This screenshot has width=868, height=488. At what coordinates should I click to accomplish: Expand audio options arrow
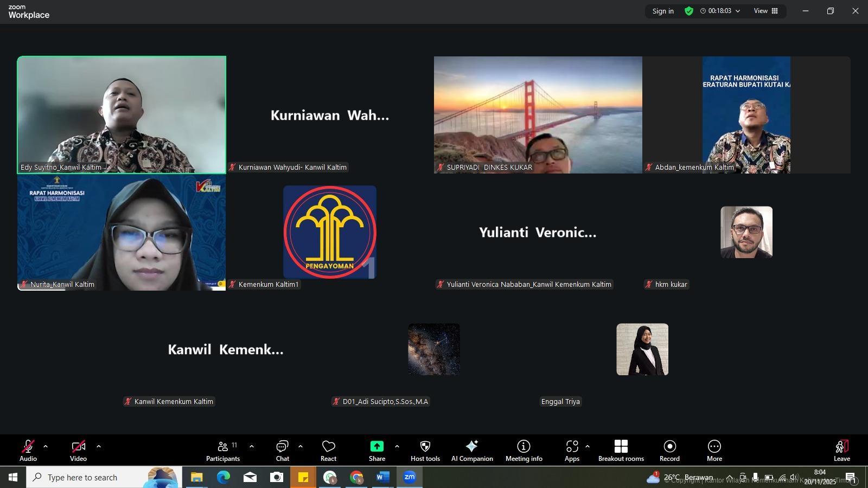pos(46,447)
